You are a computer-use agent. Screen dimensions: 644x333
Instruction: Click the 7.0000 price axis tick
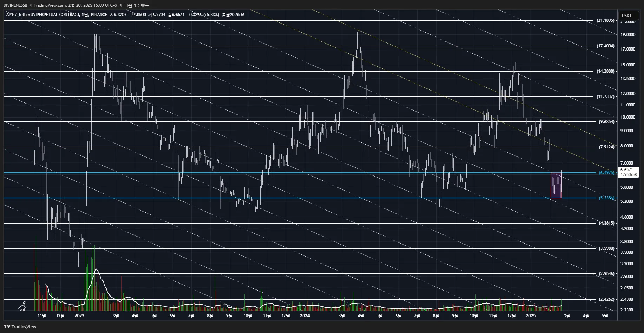point(627,163)
